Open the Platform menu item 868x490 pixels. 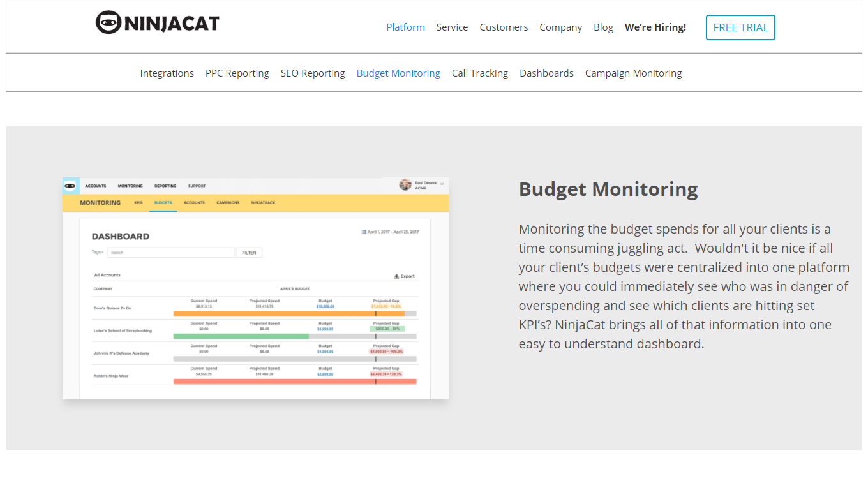tap(405, 27)
